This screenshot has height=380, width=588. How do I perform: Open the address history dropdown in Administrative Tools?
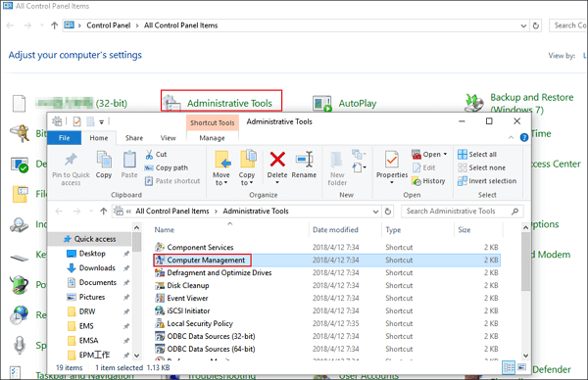[x=375, y=212]
